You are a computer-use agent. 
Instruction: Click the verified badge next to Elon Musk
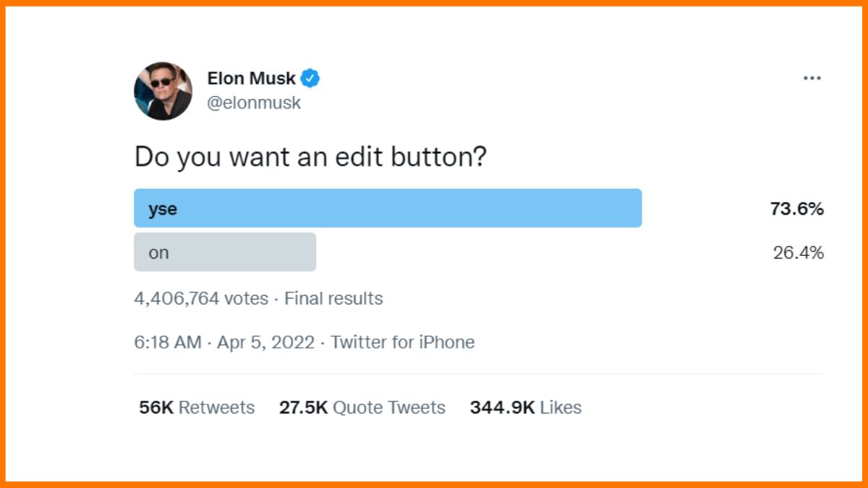click(x=310, y=78)
